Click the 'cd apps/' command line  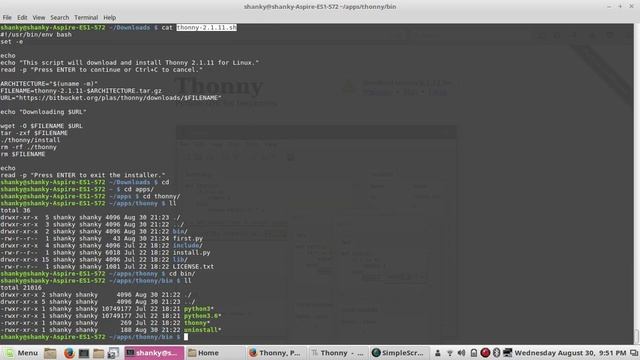pos(139,189)
